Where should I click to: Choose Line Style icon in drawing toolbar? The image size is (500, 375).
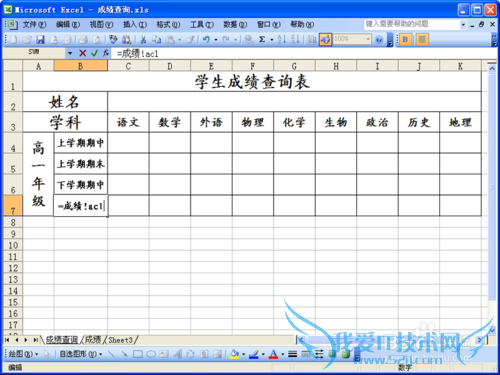292,354
